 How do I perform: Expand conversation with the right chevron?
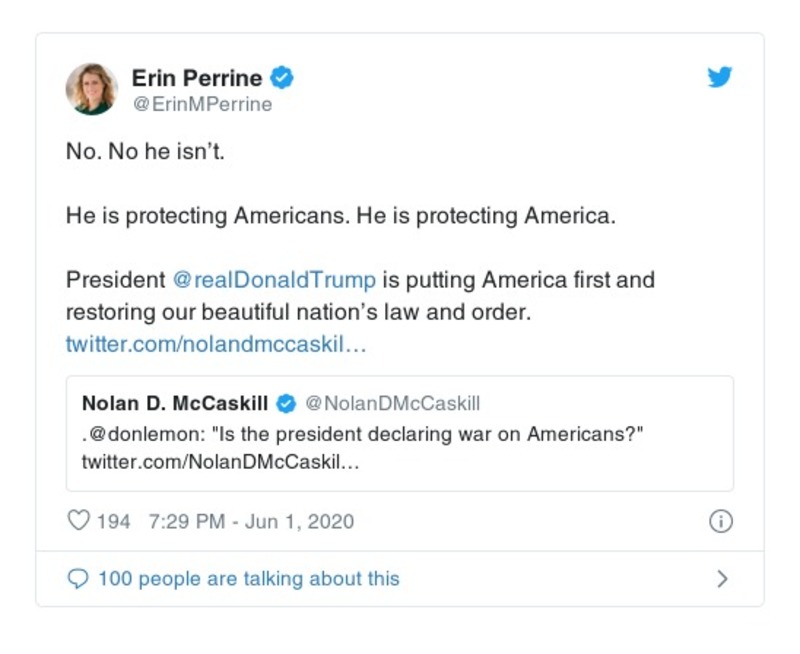(722, 579)
